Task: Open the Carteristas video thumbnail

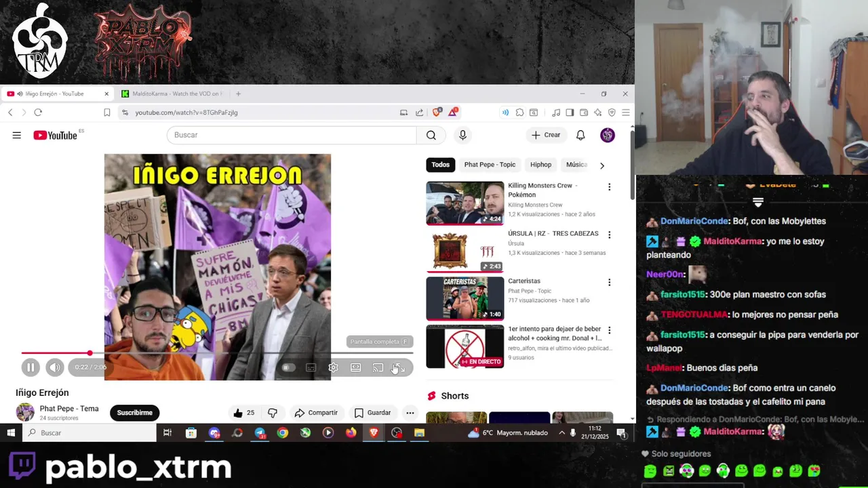Action: [465, 298]
